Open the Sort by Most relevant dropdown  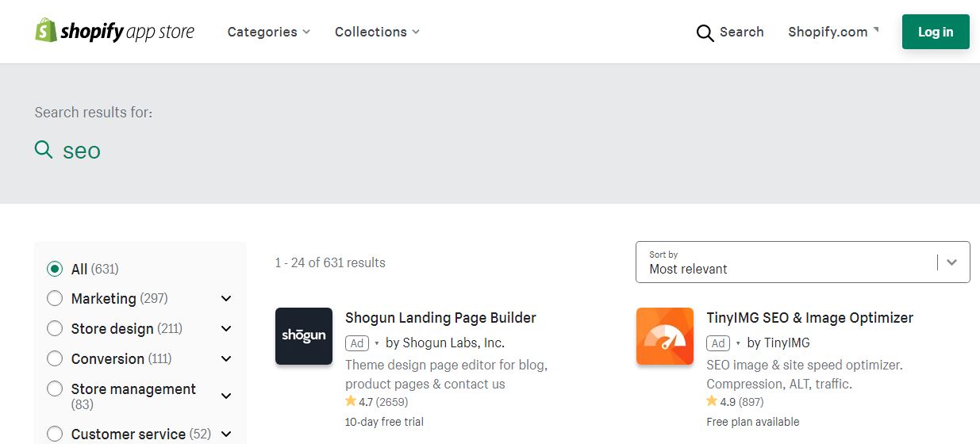803,262
